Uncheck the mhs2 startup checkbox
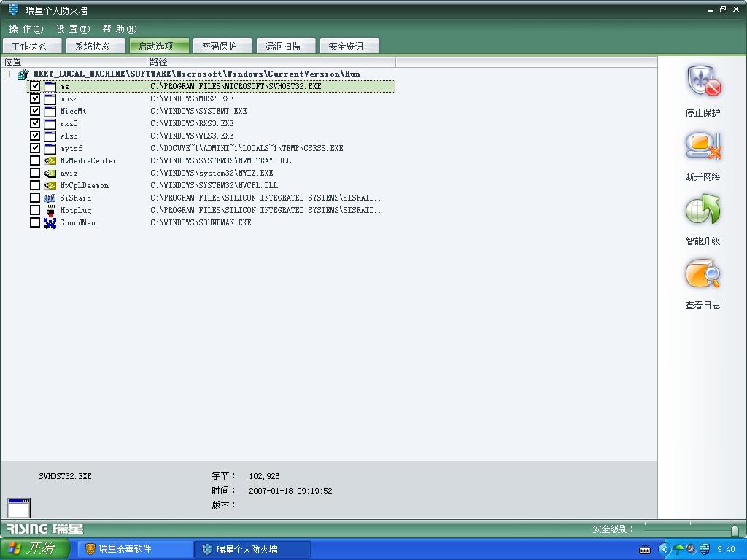 coord(35,98)
